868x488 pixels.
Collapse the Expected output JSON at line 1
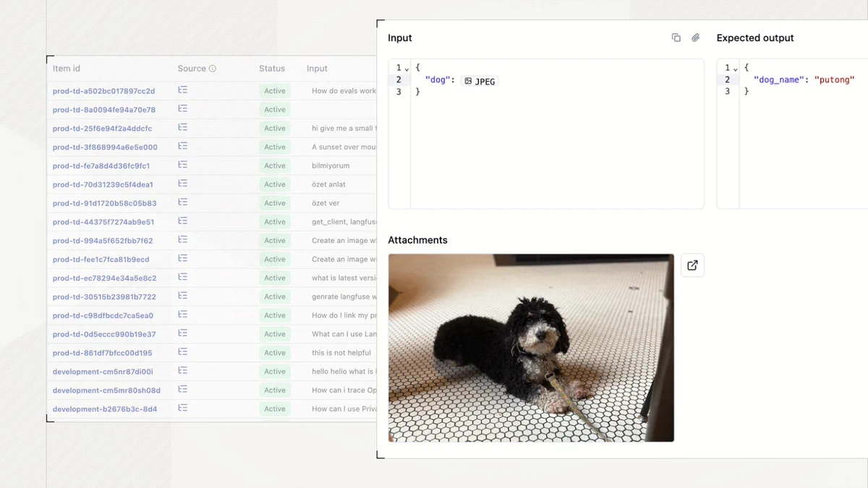735,69
